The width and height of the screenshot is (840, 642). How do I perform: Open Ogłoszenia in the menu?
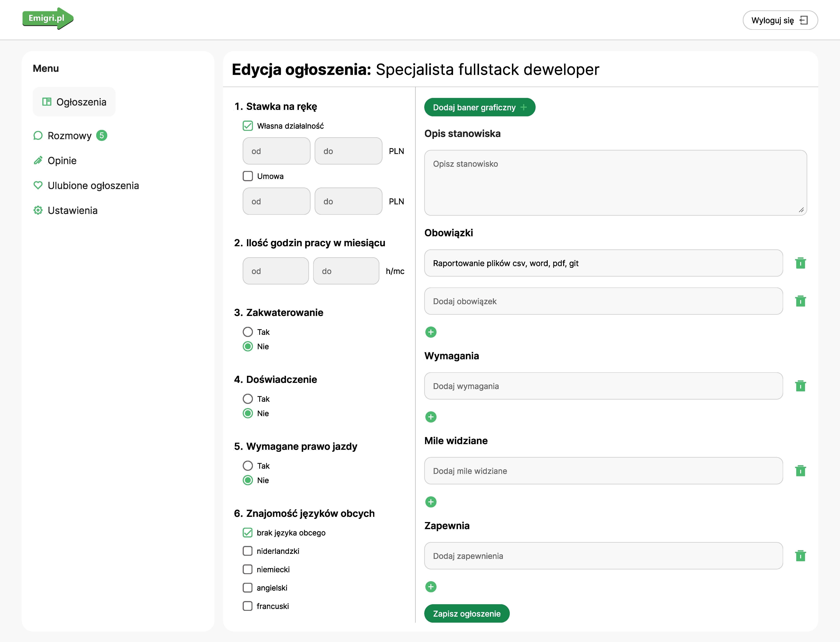(74, 102)
